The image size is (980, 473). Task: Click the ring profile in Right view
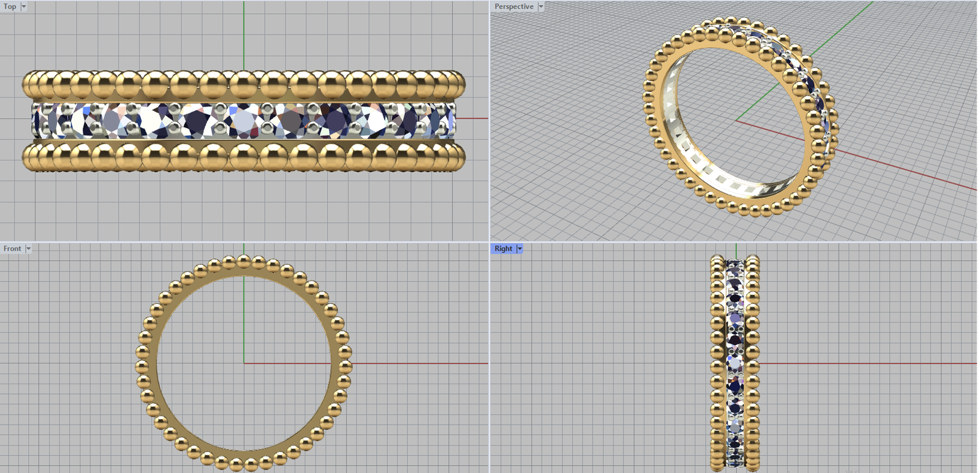pyautogui.click(x=735, y=363)
